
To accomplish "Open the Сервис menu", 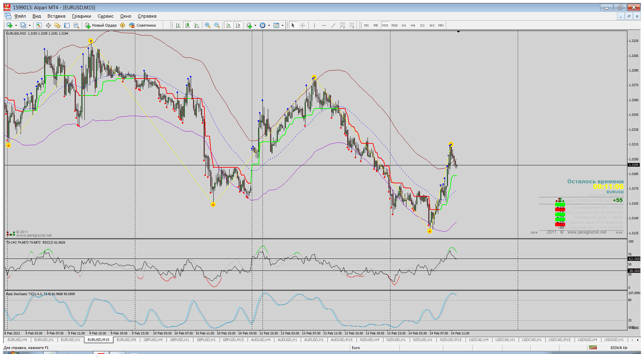I will 105,16.
